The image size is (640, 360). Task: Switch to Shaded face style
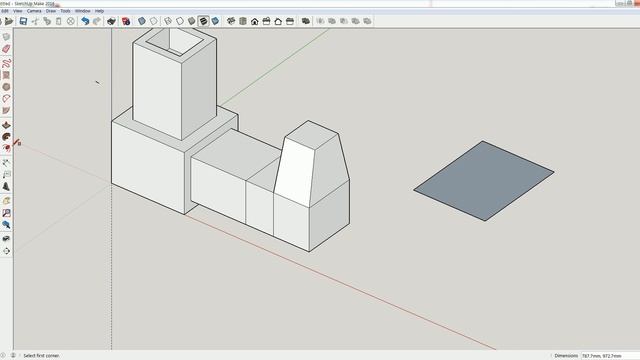tap(191, 21)
